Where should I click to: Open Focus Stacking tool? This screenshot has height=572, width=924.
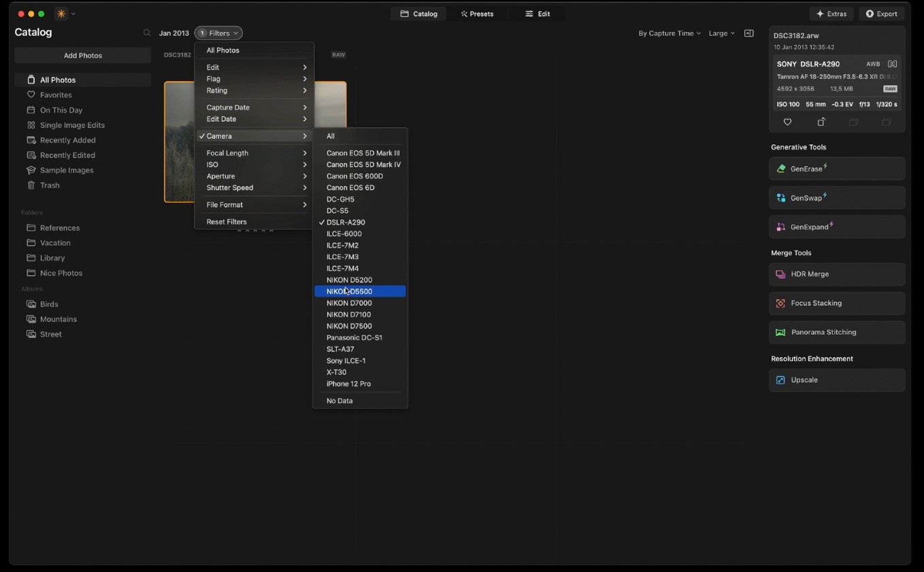[x=836, y=303]
